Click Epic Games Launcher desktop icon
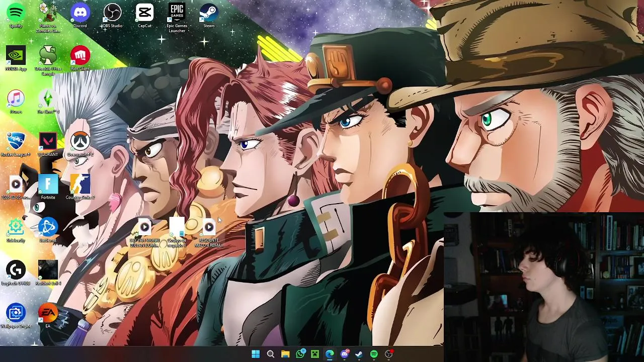The width and height of the screenshot is (644, 362). click(177, 18)
